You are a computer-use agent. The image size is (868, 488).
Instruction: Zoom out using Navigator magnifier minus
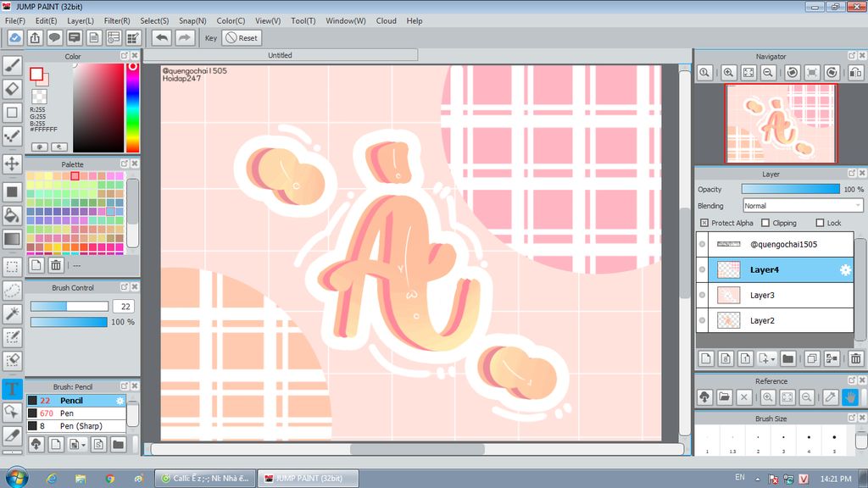tap(768, 73)
